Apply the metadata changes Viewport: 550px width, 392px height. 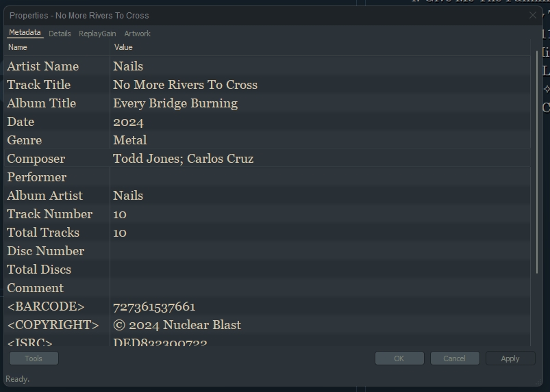point(510,358)
